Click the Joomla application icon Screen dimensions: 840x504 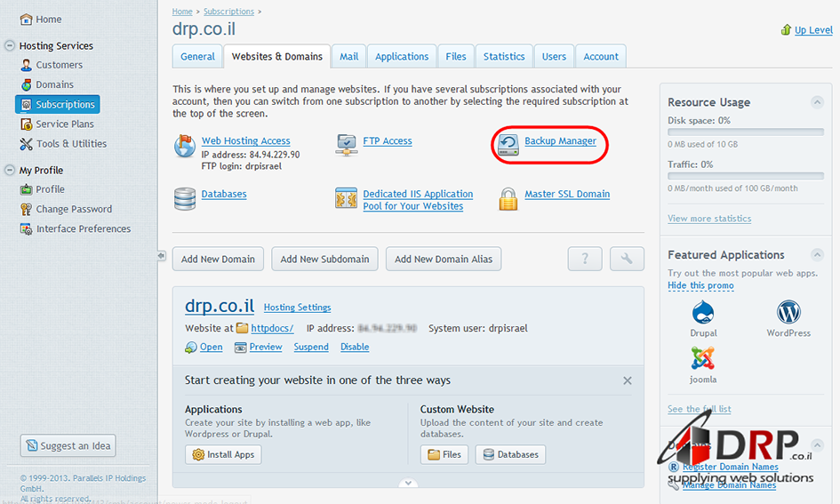pyautogui.click(x=703, y=358)
